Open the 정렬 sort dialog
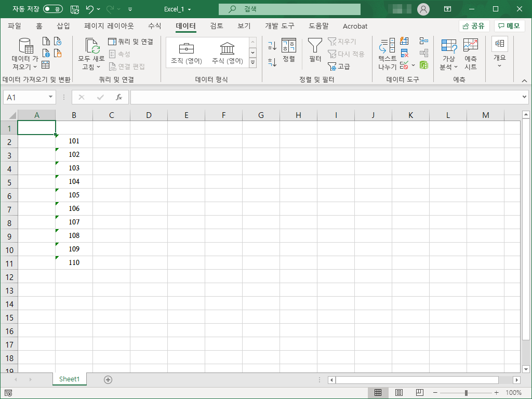The height and width of the screenshot is (399, 532). coord(289,50)
